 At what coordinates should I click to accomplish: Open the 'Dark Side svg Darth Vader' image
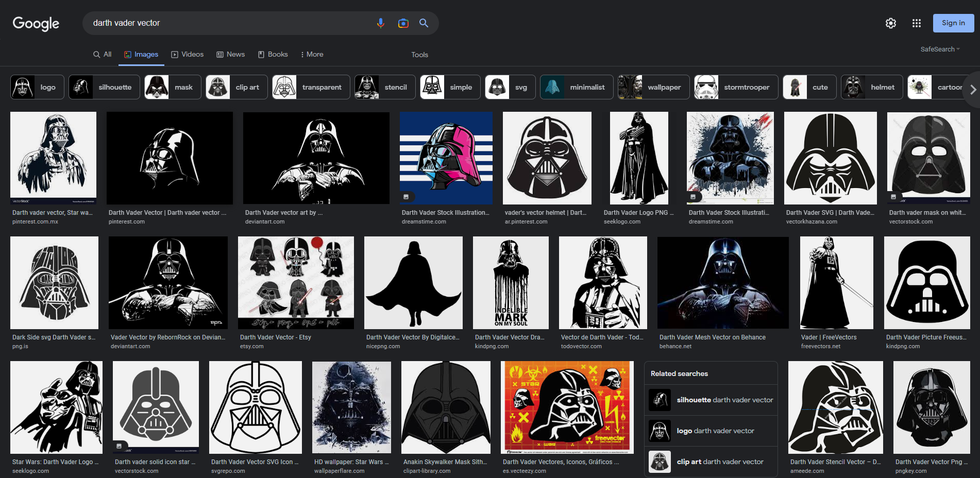tap(54, 283)
